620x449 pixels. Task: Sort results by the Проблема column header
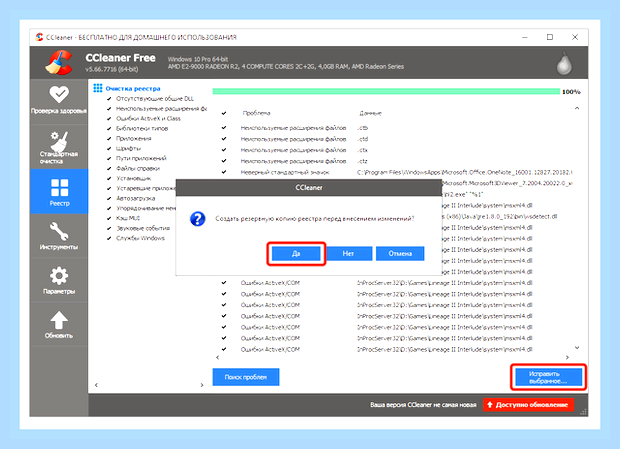tap(256, 113)
